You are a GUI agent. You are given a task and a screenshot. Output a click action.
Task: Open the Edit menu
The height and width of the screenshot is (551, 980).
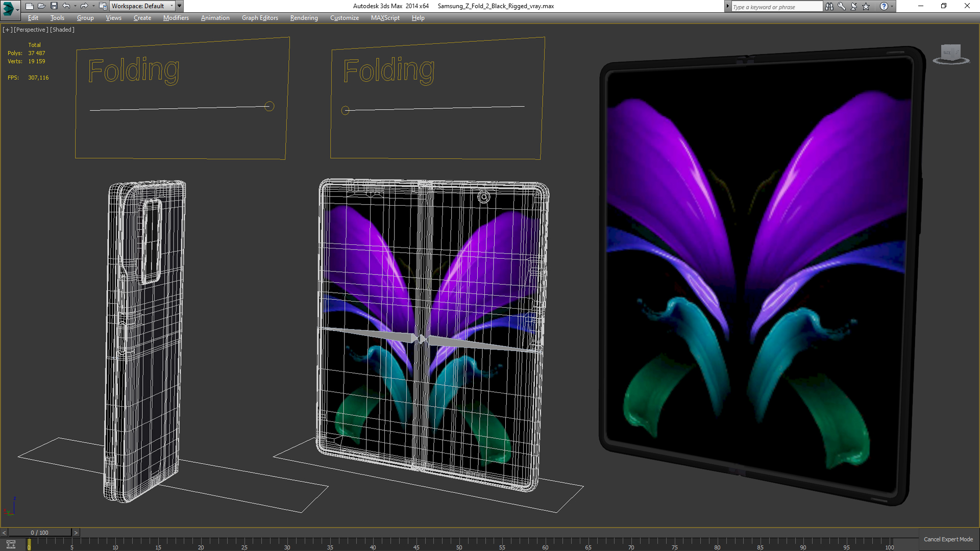(x=33, y=18)
